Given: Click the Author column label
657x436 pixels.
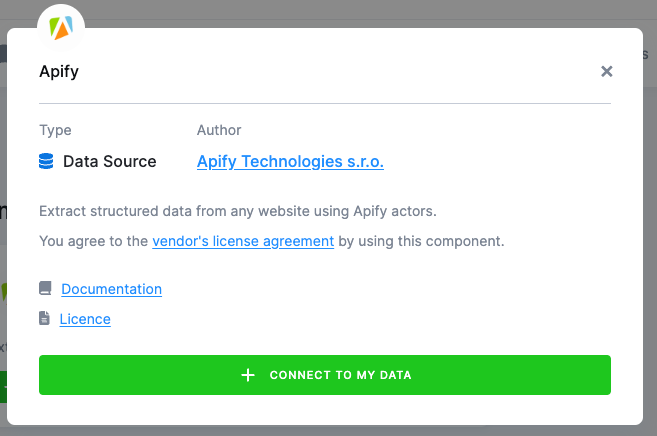Looking at the screenshot, I should tap(219, 130).
